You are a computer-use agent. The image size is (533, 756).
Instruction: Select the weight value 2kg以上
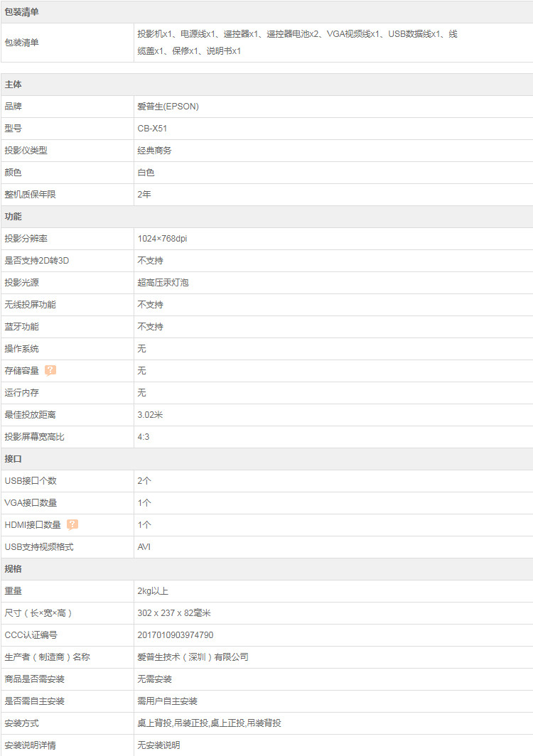153,591
